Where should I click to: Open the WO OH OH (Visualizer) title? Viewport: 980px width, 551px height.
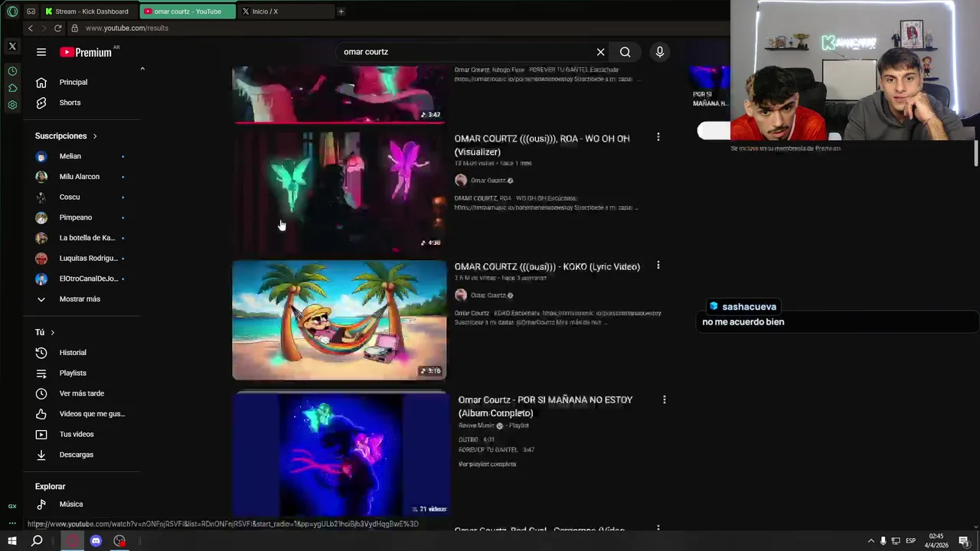point(542,145)
